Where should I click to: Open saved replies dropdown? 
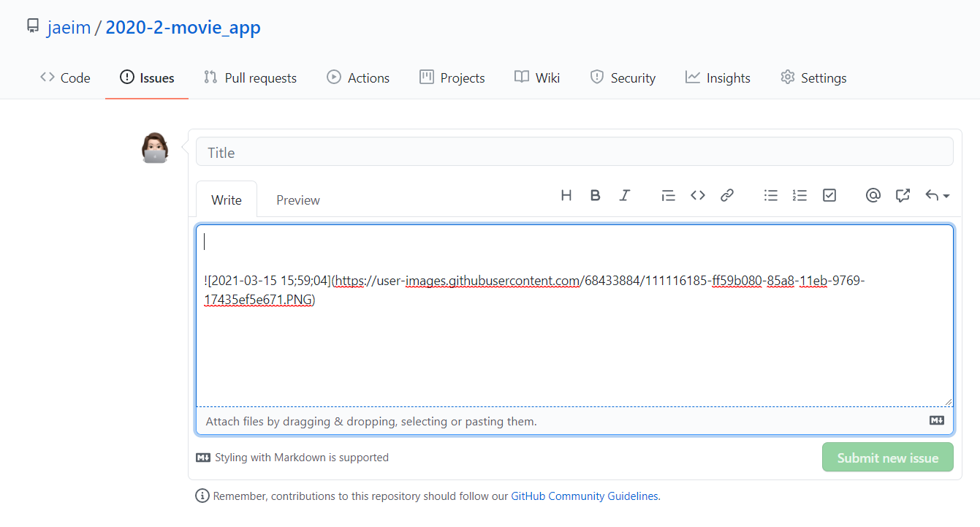937,195
